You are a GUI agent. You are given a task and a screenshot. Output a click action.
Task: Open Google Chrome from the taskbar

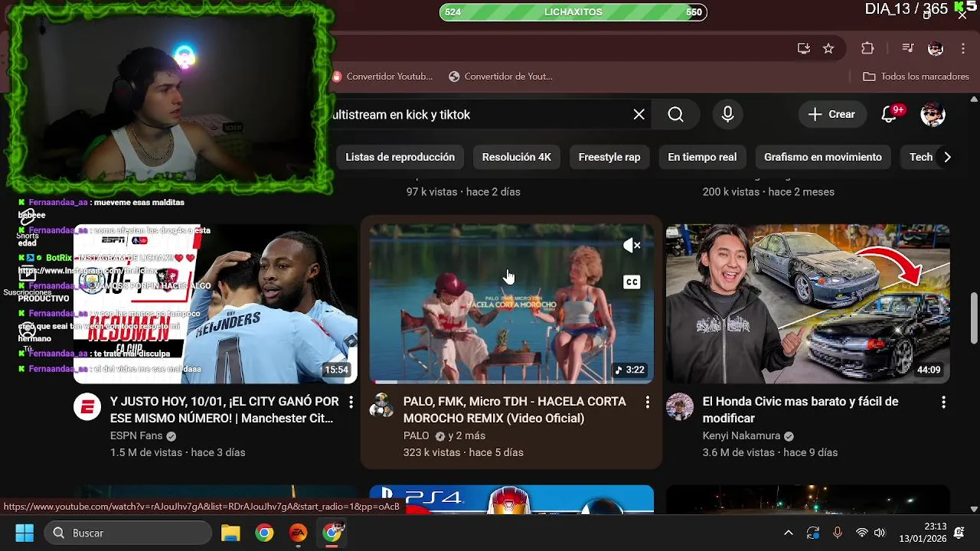[x=264, y=533]
